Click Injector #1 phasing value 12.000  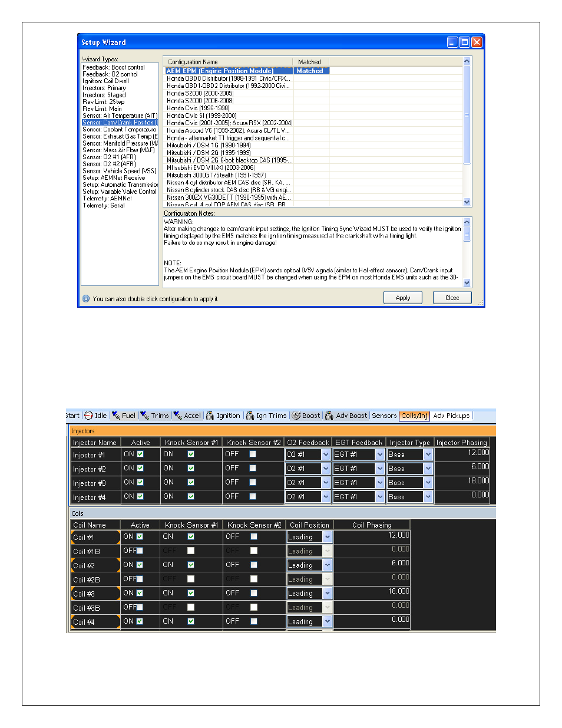coord(478,453)
